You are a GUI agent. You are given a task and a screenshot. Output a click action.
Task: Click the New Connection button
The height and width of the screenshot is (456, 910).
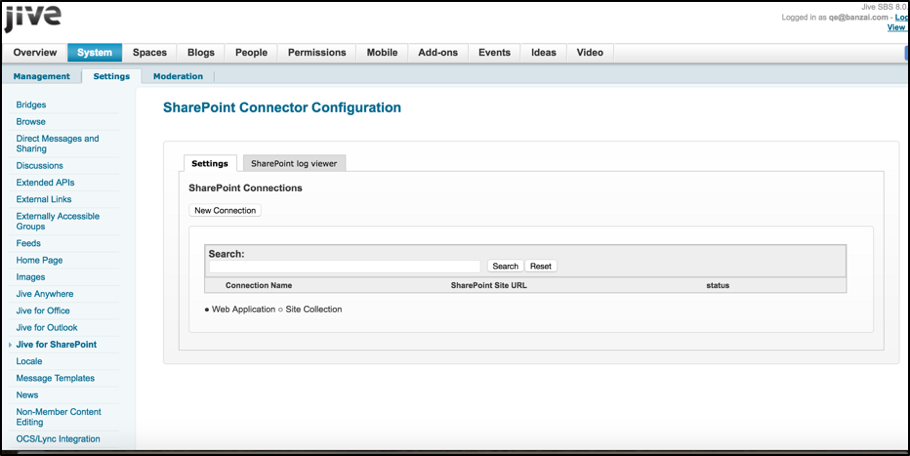(225, 210)
